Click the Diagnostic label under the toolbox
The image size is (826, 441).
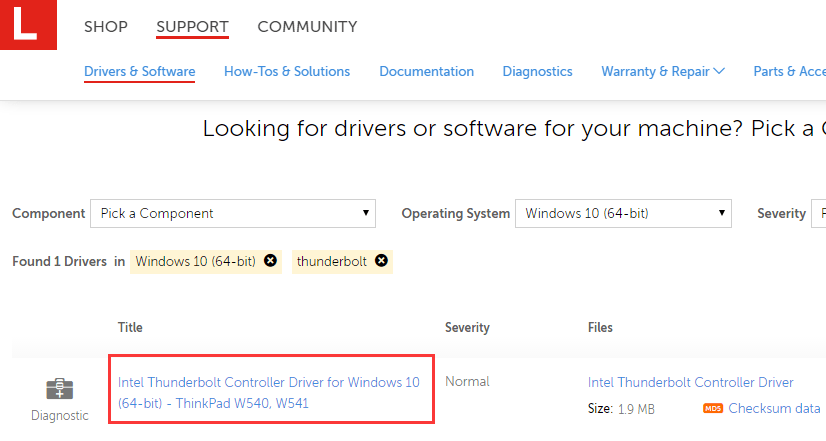60,416
